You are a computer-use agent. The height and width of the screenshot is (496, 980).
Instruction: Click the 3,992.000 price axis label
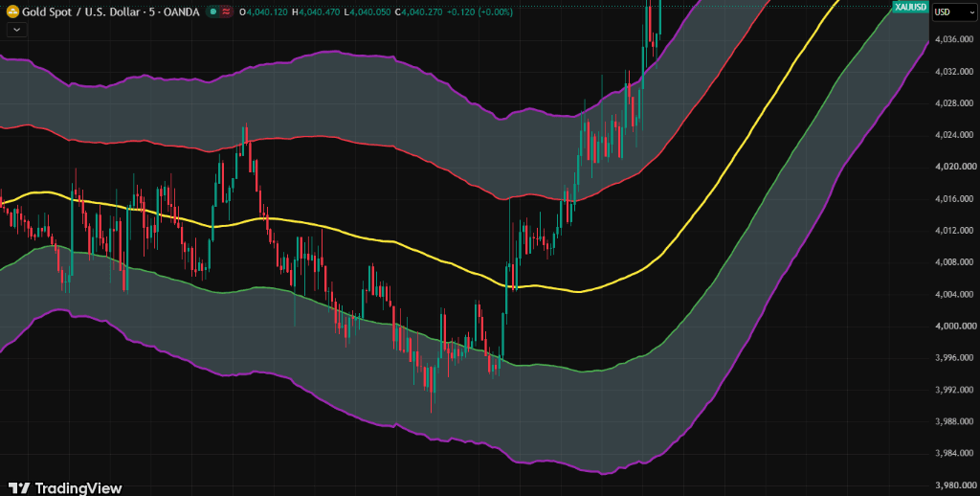[x=954, y=390]
